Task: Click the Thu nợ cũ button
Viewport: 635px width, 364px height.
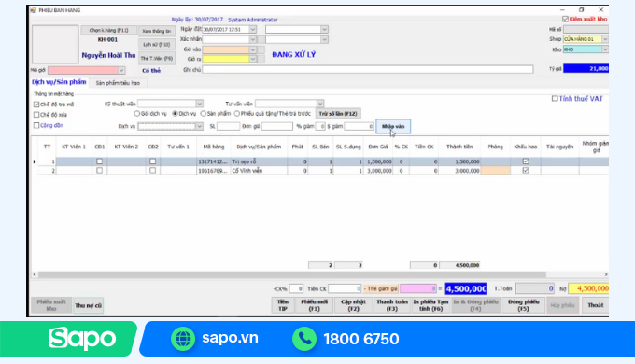Action: pyautogui.click(x=88, y=305)
